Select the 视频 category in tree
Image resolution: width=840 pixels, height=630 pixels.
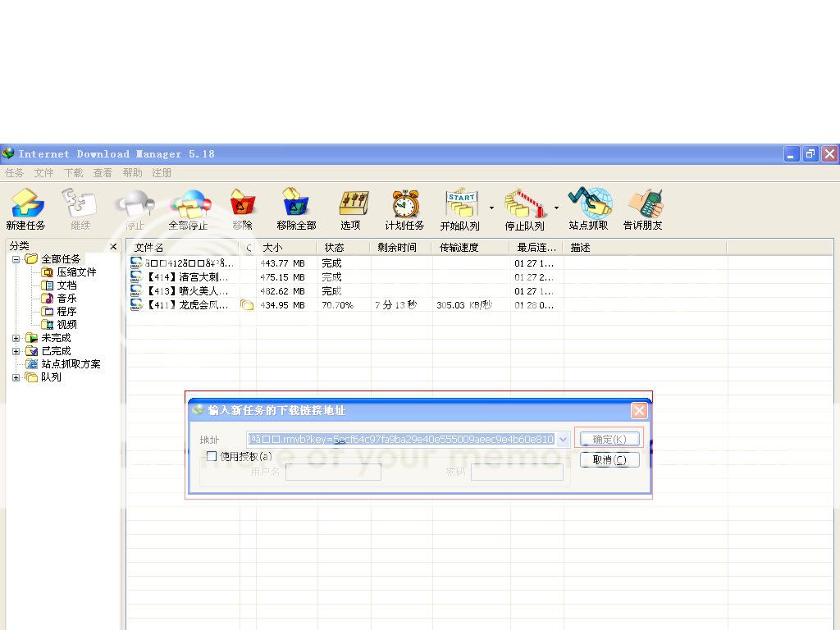click(66, 325)
